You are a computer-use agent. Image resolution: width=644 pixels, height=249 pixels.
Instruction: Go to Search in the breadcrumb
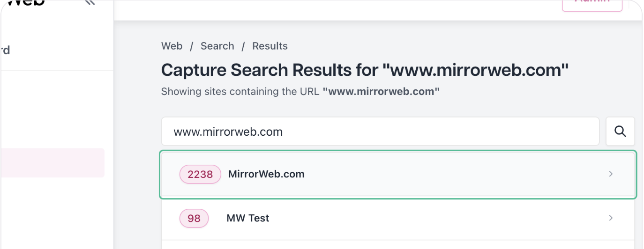[217, 46]
